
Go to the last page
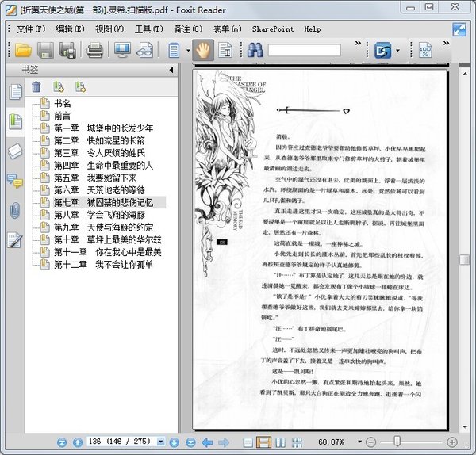190,442
